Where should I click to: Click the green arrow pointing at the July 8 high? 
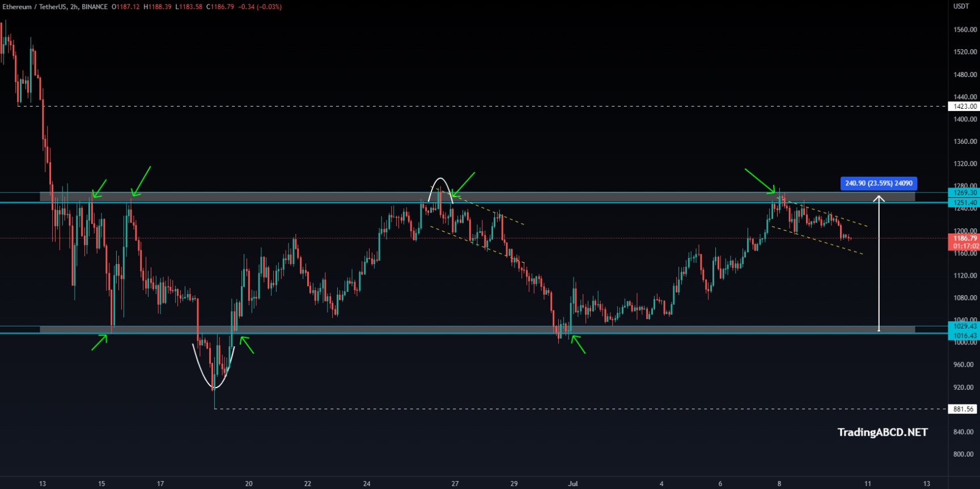pos(760,181)
